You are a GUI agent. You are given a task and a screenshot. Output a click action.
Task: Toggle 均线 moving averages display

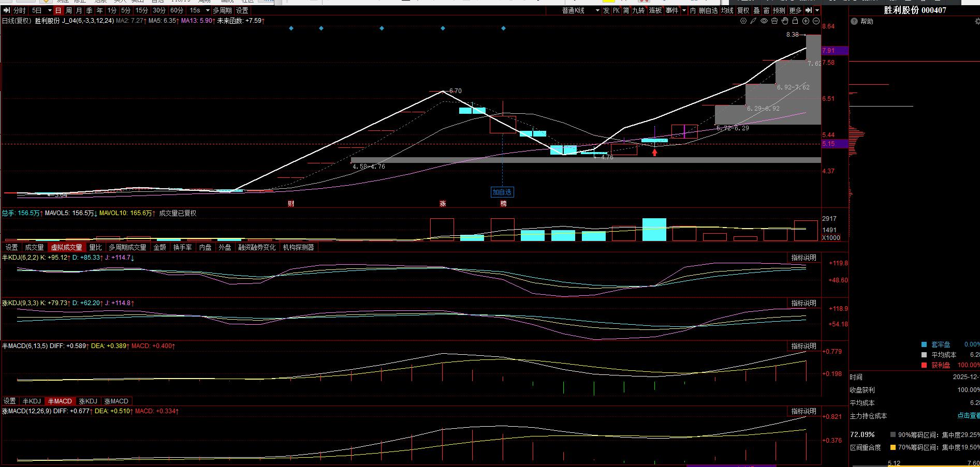point(727,10)
